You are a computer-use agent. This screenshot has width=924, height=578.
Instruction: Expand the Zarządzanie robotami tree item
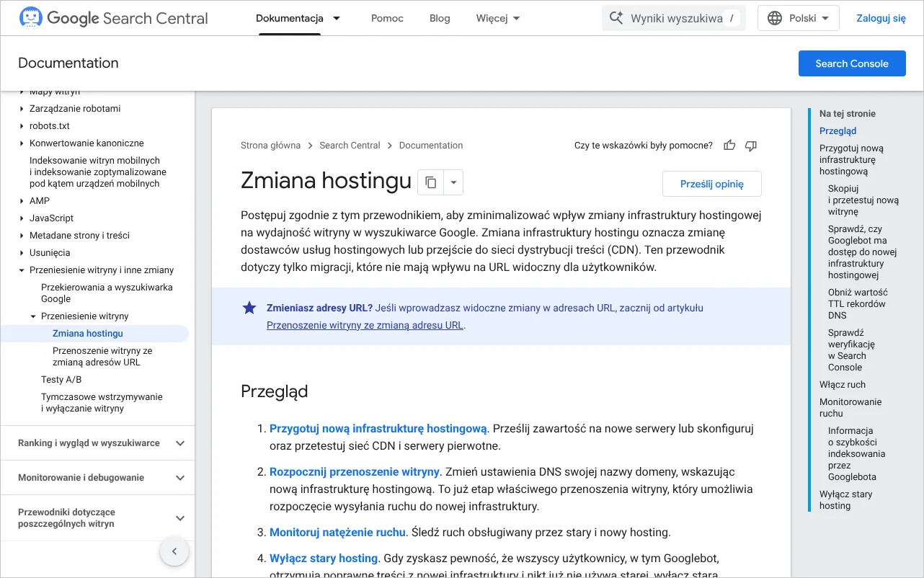pyautogui.click(x=22, y=109)
